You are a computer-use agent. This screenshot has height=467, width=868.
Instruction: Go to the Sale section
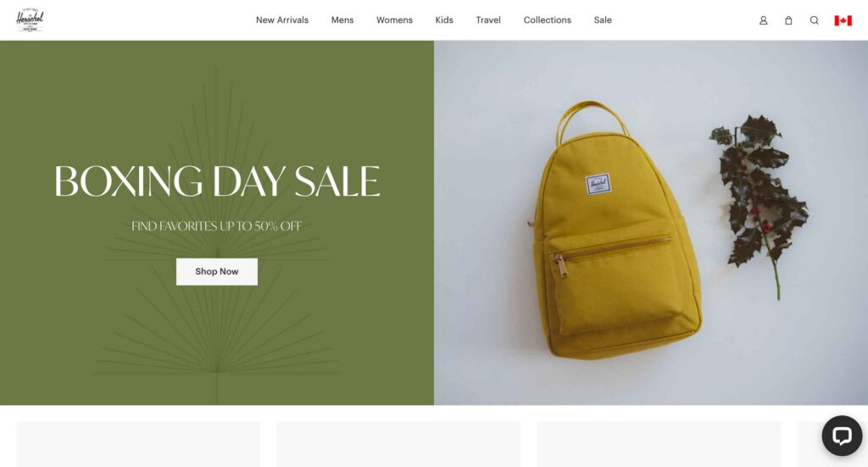tap(603, 20)
